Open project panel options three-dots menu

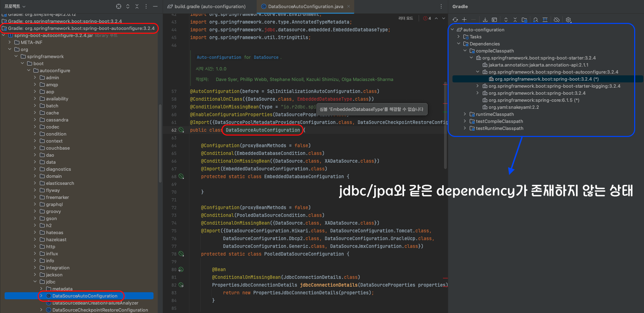coord(146,6)
